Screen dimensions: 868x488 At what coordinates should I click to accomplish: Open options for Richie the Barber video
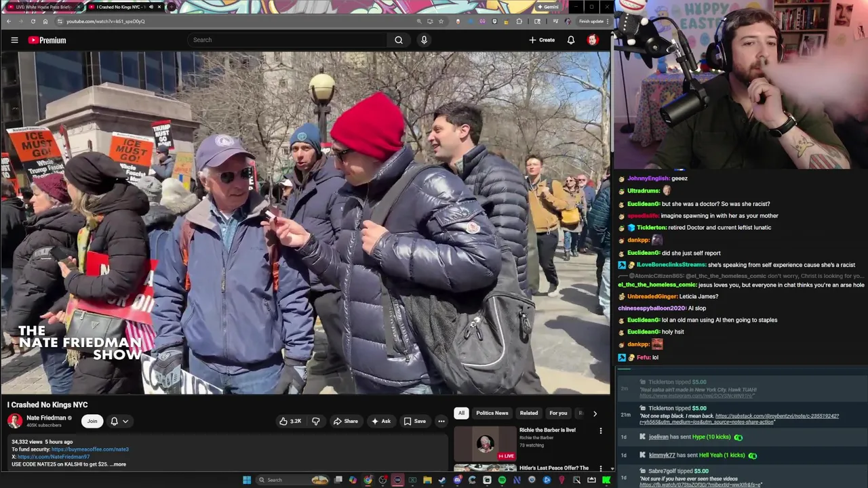pyautogui.click(x=600, y=431)
